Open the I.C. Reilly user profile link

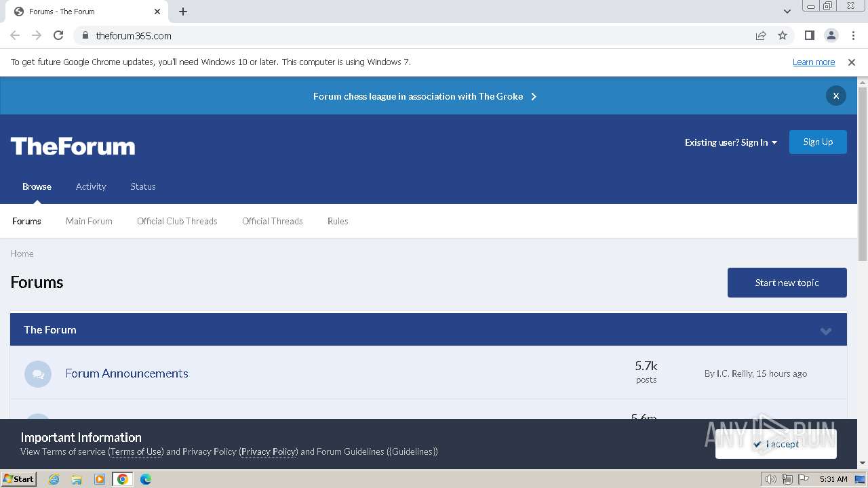(734, 373)
